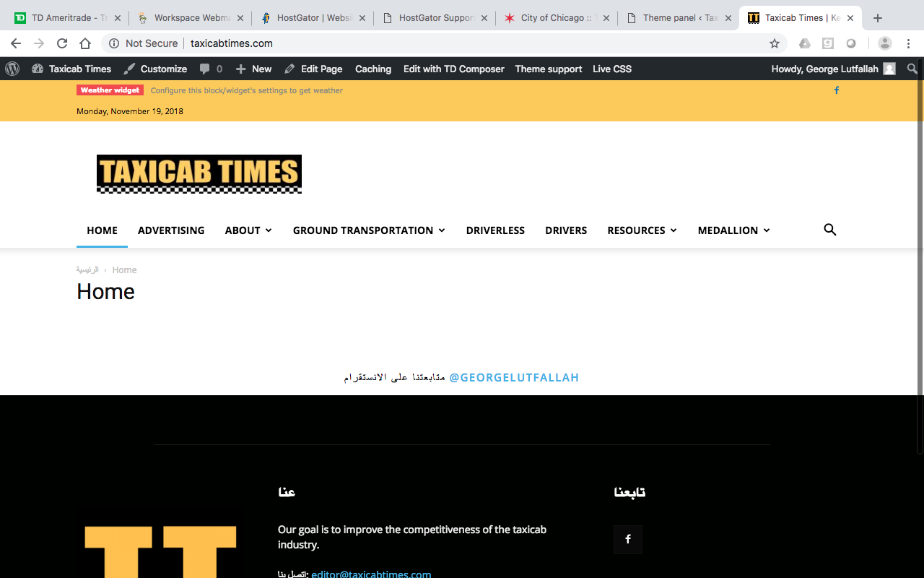Open the site search magnifier icon
924x578 pixels.
(x=830, y=230)
